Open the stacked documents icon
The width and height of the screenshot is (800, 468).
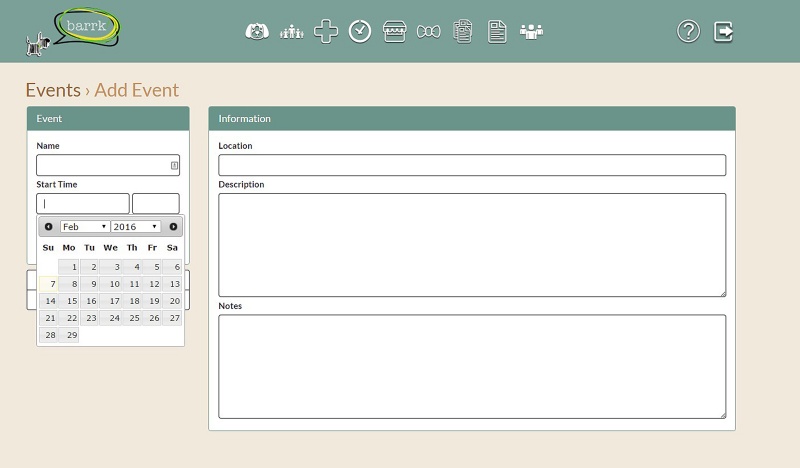point(463,32)
